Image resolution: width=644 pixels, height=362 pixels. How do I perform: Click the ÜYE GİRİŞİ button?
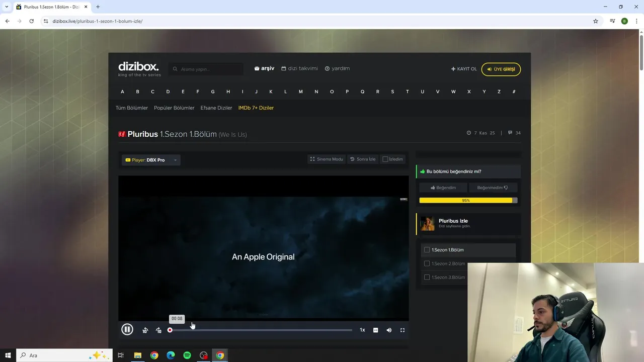coord(501,69)
